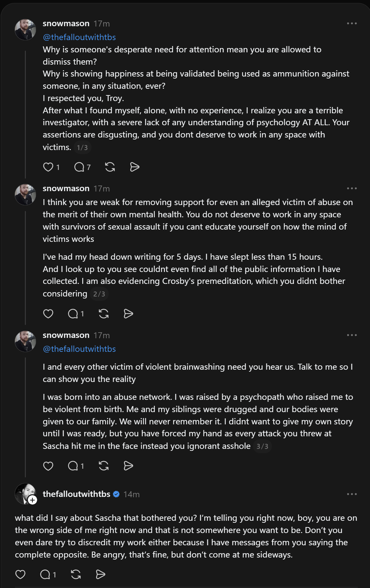Screen dimensions: 370x588
Task: Like the 2/3 snowmason post
Action: tap(48, 314)
